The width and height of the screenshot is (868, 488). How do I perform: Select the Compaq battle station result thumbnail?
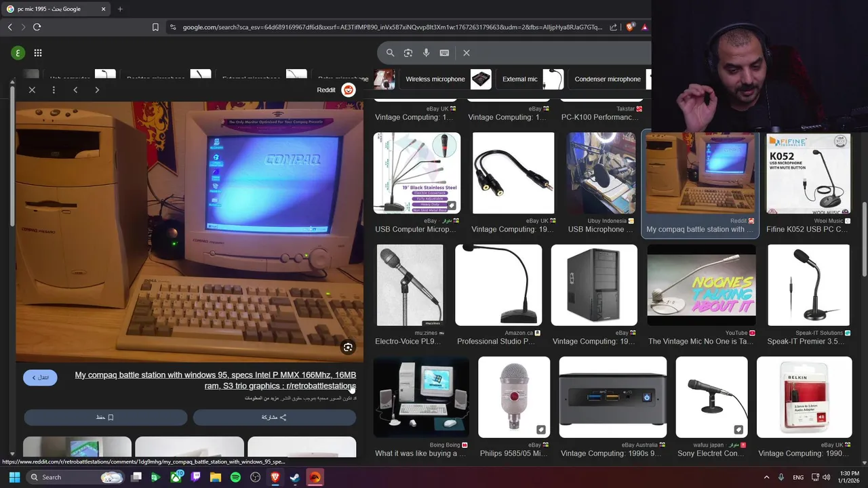click(x=701, y=173)
